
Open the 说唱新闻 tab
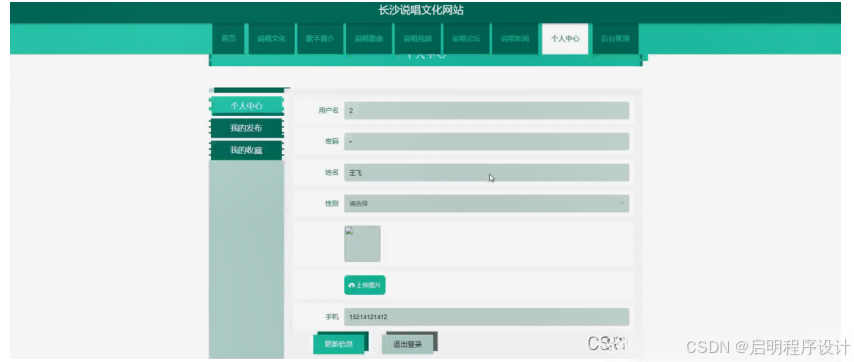point(515,39)
